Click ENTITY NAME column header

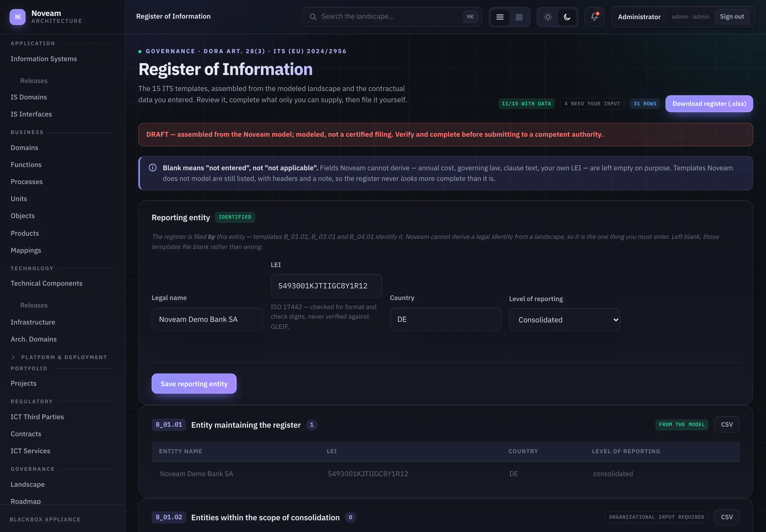point(180,451)
